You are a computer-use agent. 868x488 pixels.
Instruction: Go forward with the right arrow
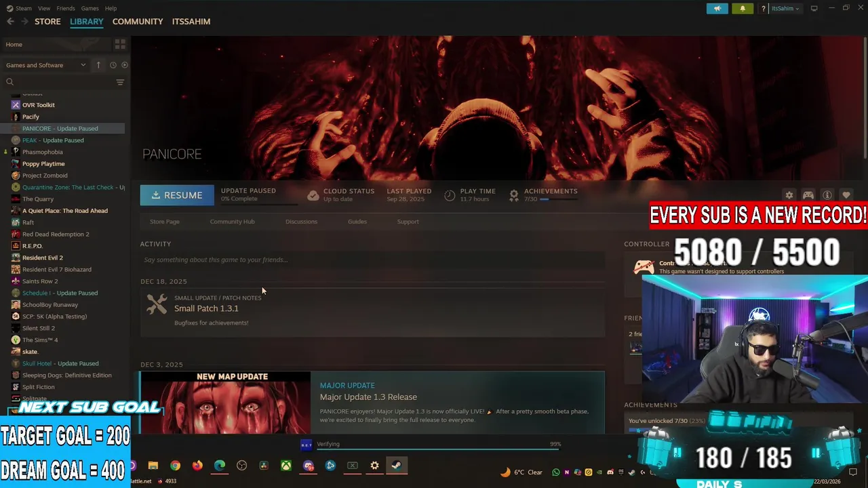25,22
